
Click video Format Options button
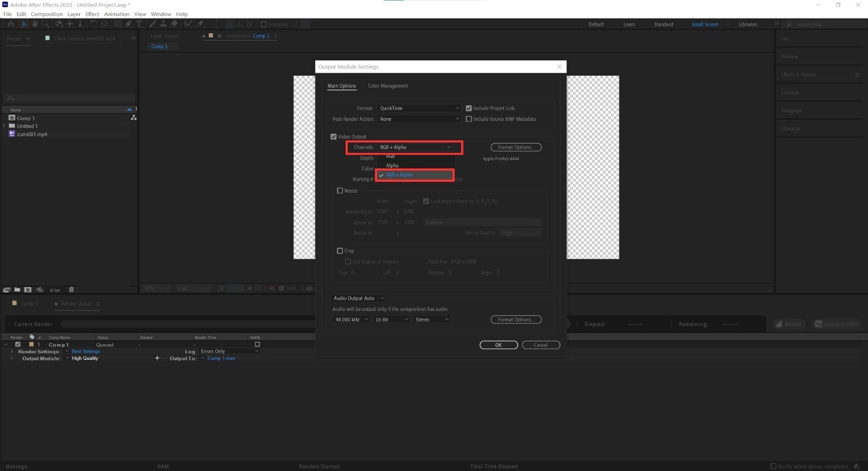click(515, 147)
